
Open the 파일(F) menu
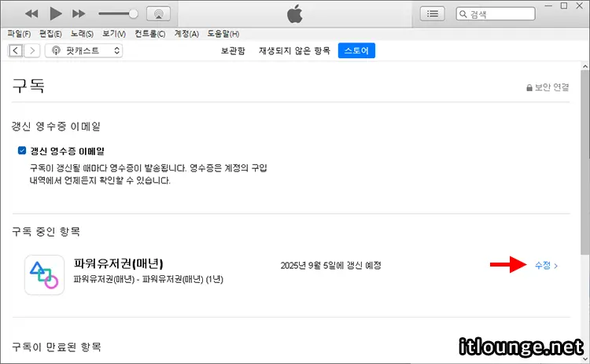pyautogui.click(x=19, y=34)
